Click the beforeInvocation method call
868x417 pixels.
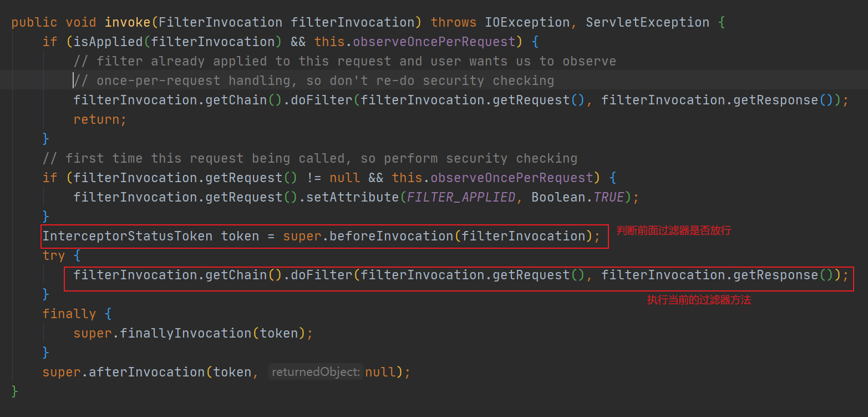pos(392,236)
